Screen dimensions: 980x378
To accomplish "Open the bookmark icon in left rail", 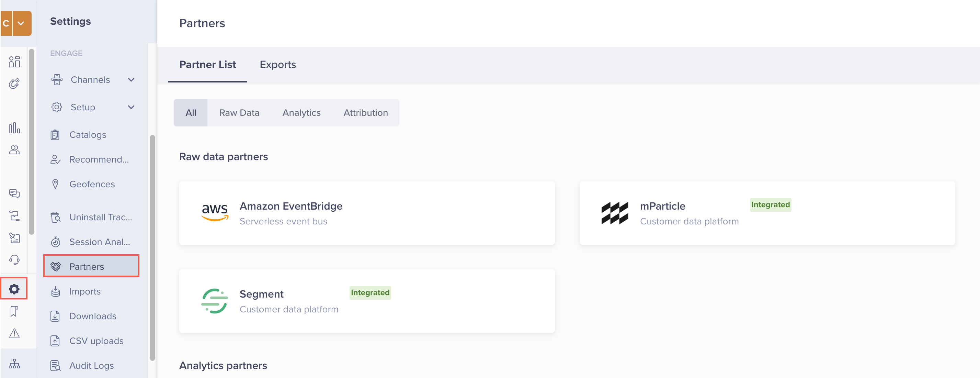I will click(14, 311).
